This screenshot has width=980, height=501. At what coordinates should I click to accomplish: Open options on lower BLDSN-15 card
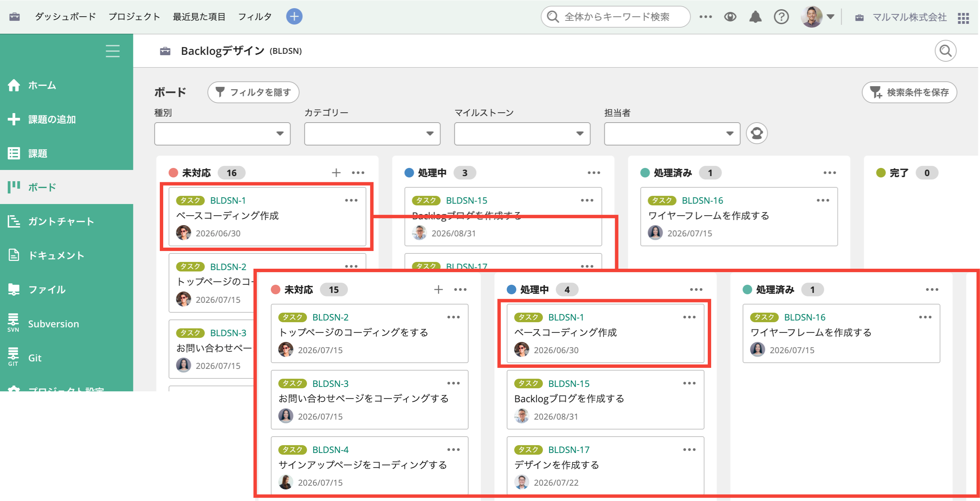(689, 383)
